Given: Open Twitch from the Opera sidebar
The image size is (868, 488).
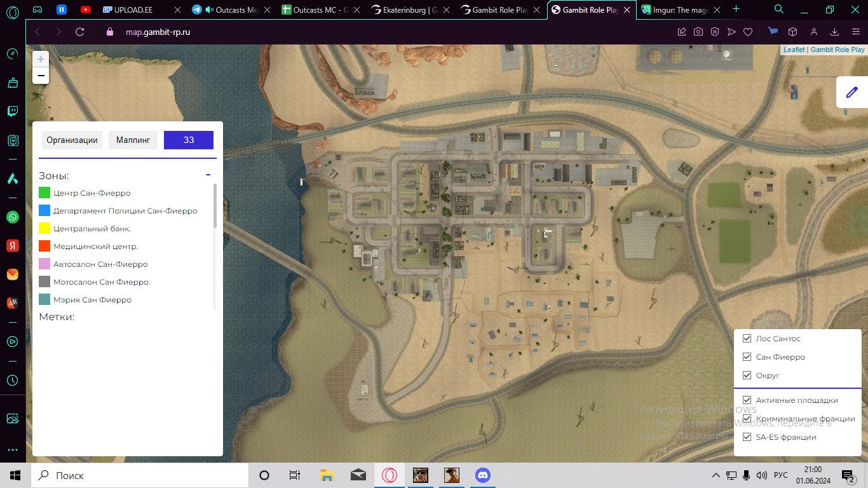Looking at the screenshot, I should pyautogui.click(x=12, y=111).
